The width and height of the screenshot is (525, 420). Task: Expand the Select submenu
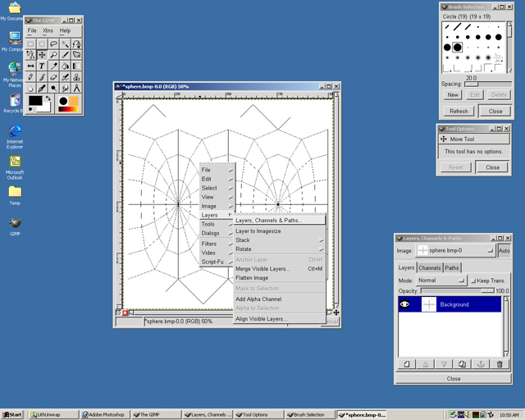point(217,188)
